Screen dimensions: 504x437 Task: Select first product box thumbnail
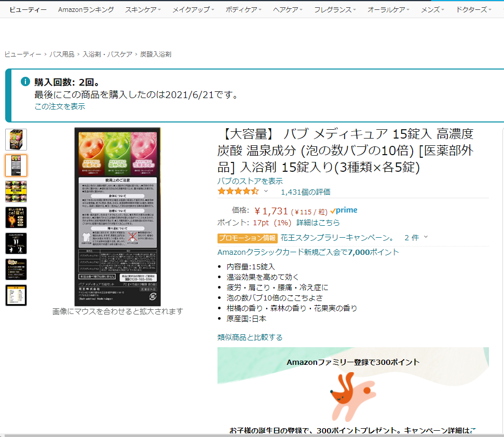click(16, 140)
